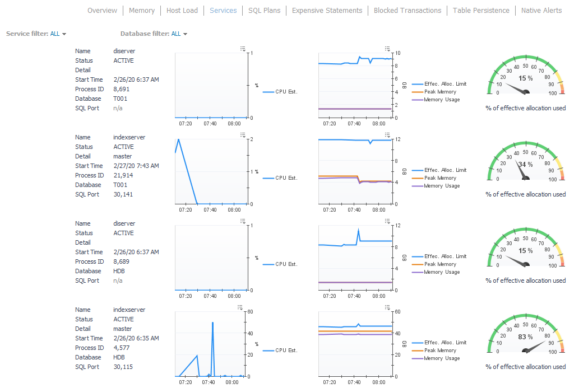Toggle Memory Usage legend in HDB indexserver memory chart
The width and height of the screenshot is (588, 388).
click(441, 358)
